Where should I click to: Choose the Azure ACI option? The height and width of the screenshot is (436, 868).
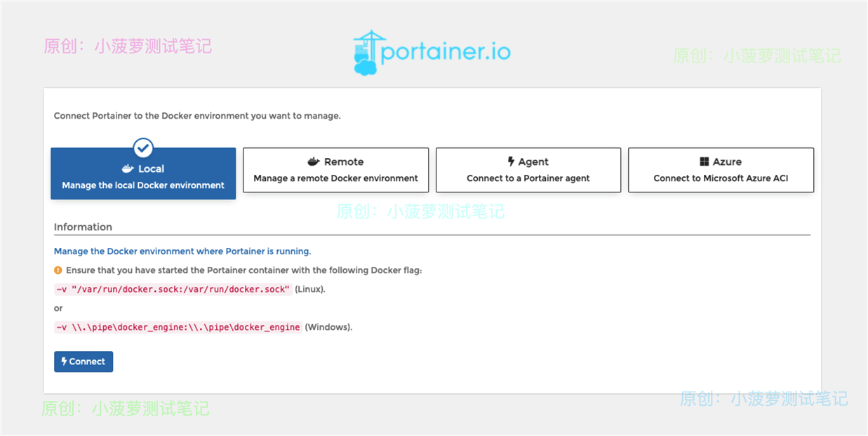(721, 170)
